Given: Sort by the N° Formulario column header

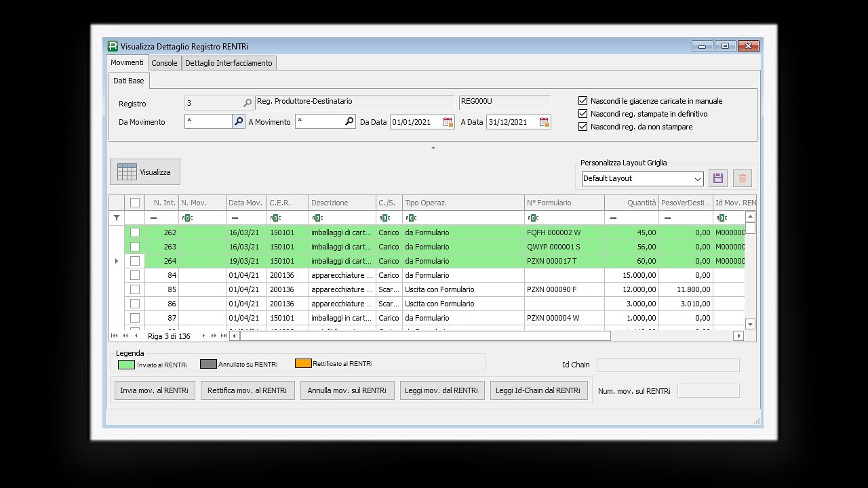Looking at the screenshot, I should [565, 203].
